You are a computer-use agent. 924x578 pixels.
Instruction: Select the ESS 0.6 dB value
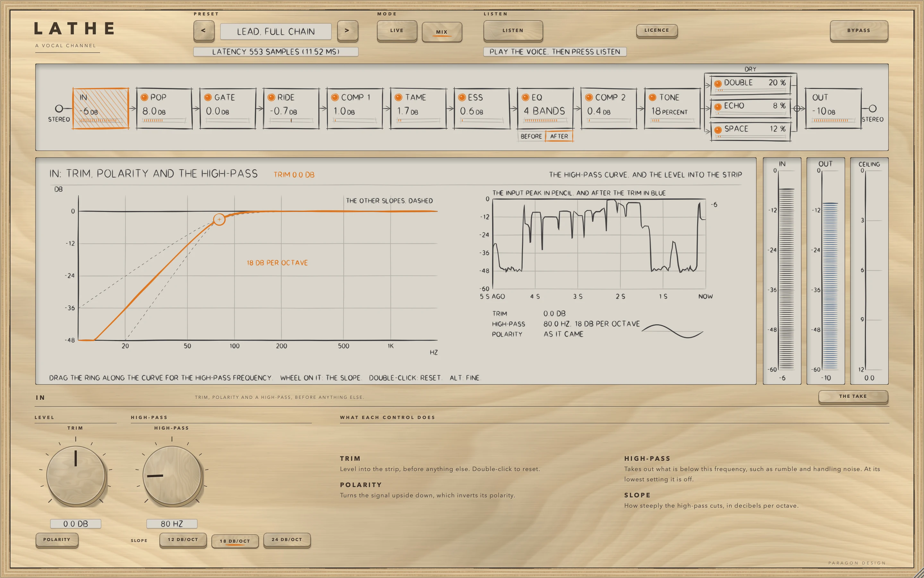[472, 111]
